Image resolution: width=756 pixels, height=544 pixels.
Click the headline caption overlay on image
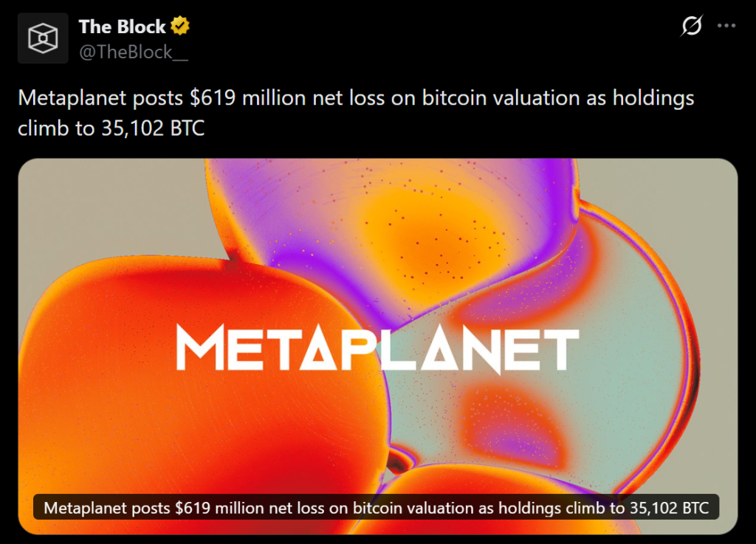[377, 508]
